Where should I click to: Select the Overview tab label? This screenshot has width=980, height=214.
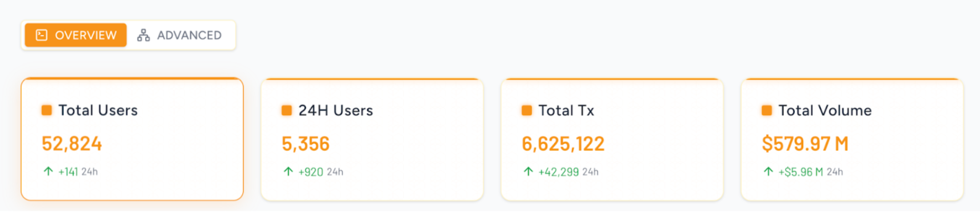point(85,35)
